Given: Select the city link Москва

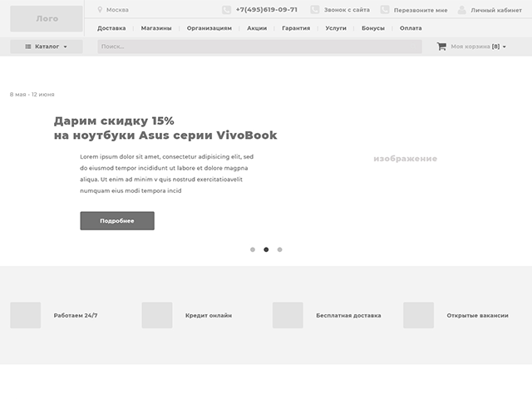Looking at the screenshot, I should pos(117,10).
